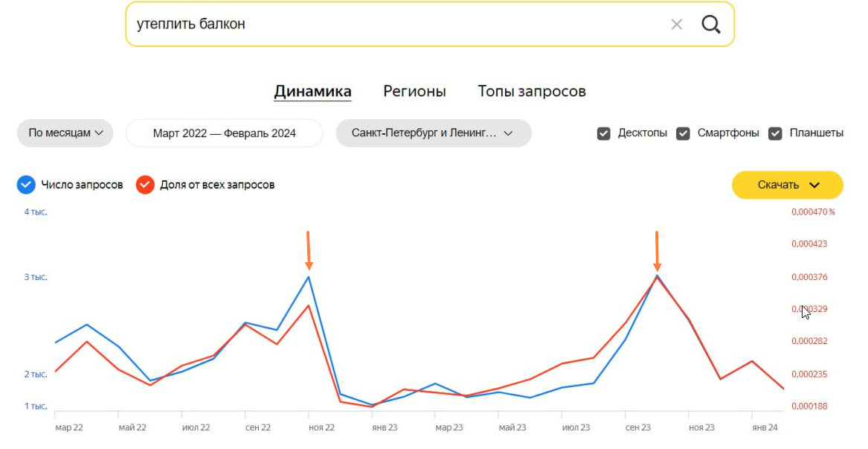Click the Число запросов legend label
868x449 pixels.
(82, 185)
